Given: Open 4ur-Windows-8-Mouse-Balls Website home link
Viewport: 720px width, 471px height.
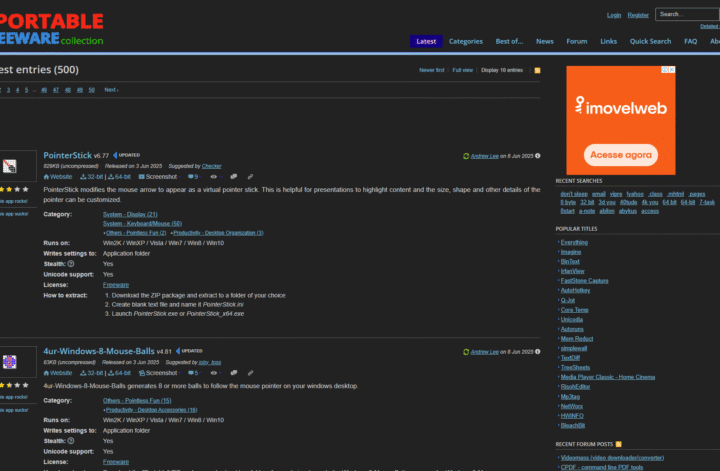Looking at the screenshot, I should coord(57,373).
